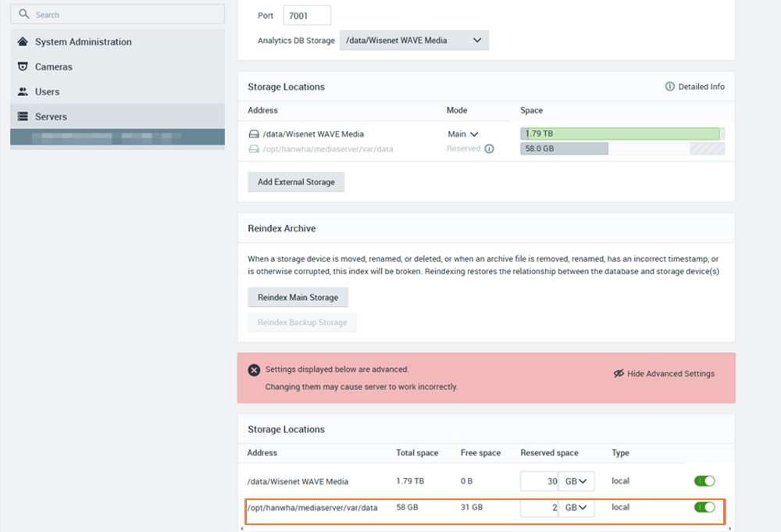This screenshot has height=532, width=781.
Task: Toggle off /data/Wisenet WAVE Media storage switch
Action: pos(704,480)
